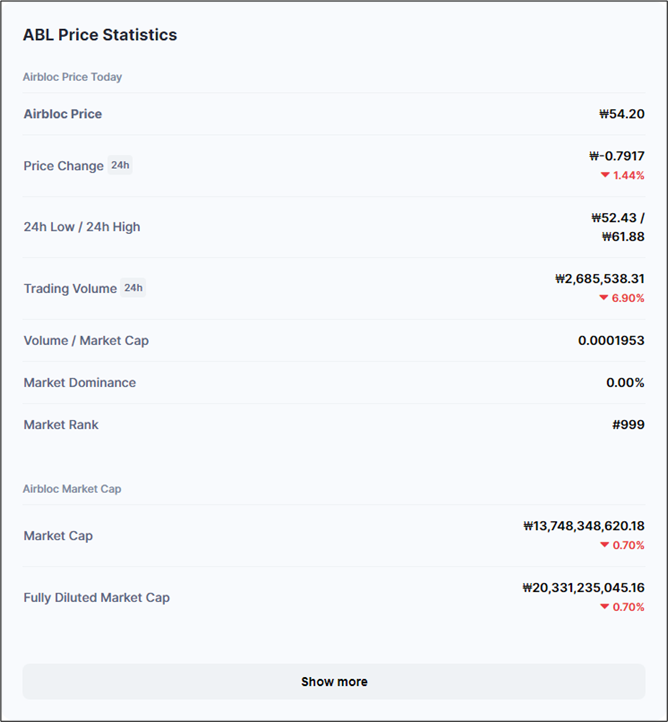Click the Volume / Market Cap label

86,340
